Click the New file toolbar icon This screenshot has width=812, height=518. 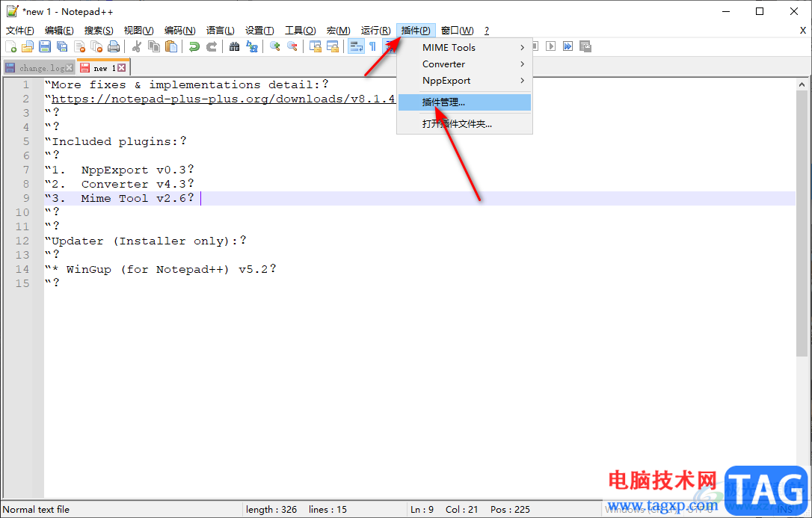tap(11, 46)
